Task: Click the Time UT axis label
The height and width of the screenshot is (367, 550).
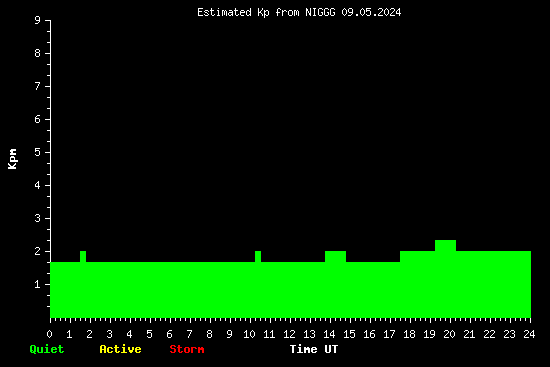Action: click(314, 349)
